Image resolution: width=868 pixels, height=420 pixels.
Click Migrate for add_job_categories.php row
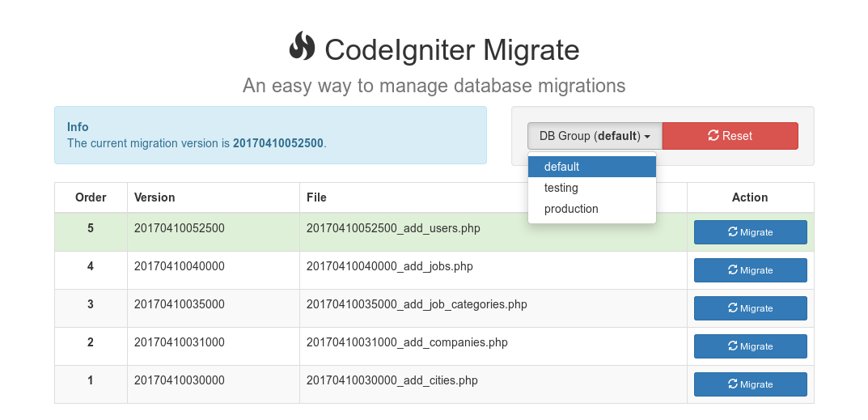coord(750,308)
